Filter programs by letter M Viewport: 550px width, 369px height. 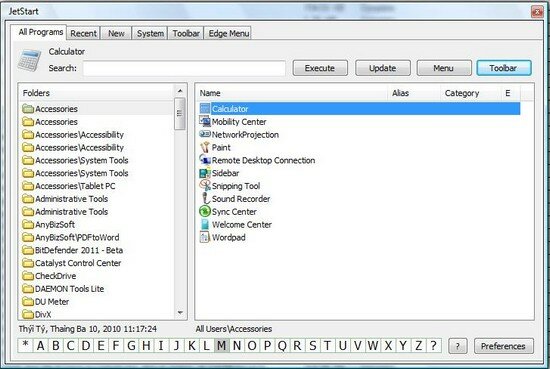(x=221, y=346)
